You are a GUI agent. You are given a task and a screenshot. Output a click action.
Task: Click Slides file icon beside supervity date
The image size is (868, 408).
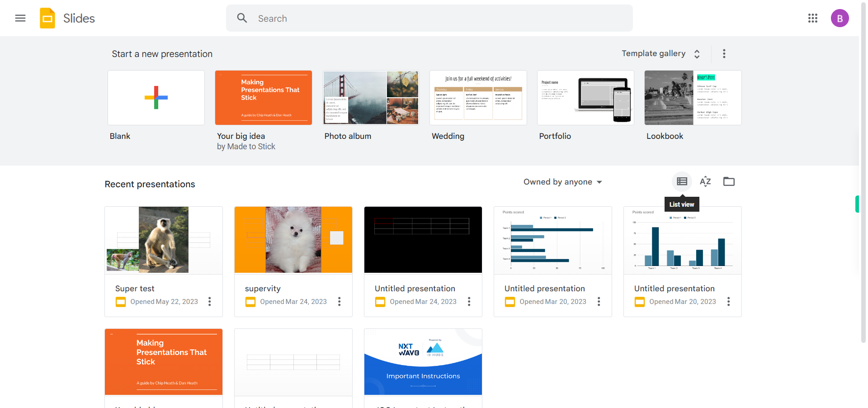point(250,302)
